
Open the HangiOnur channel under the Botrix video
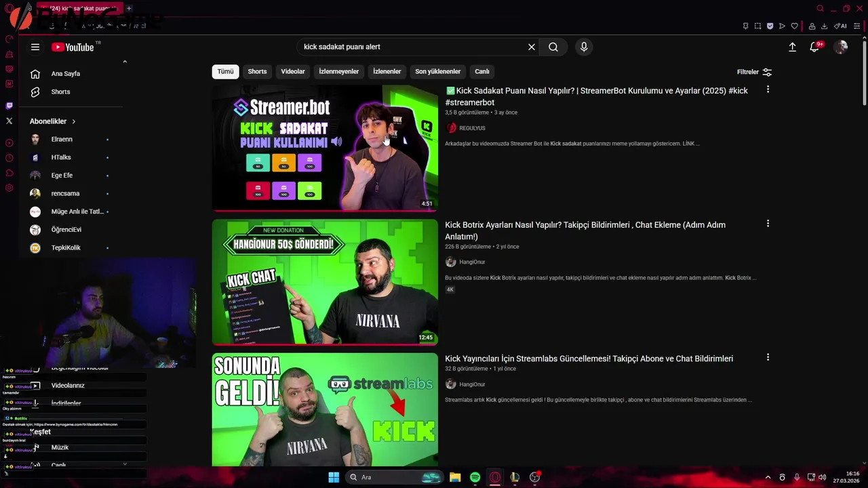(x=472, y=262)
